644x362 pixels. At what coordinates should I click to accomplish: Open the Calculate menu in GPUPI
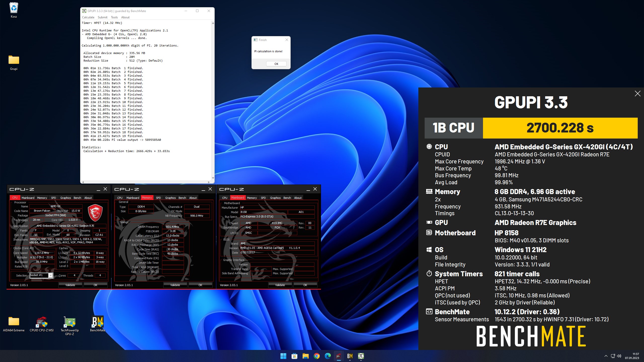pyautogui.click(x=88, y=17)
